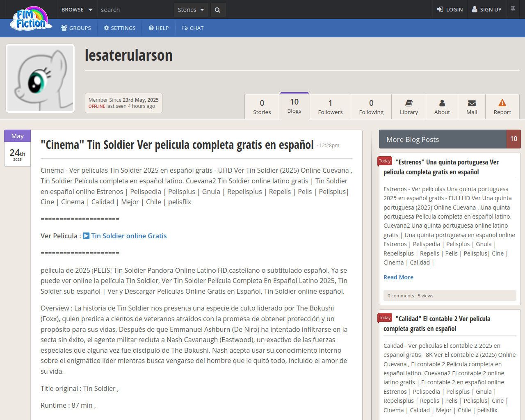Click the blog post count 10 badge
525x420 pixels.
coord(514,139)
